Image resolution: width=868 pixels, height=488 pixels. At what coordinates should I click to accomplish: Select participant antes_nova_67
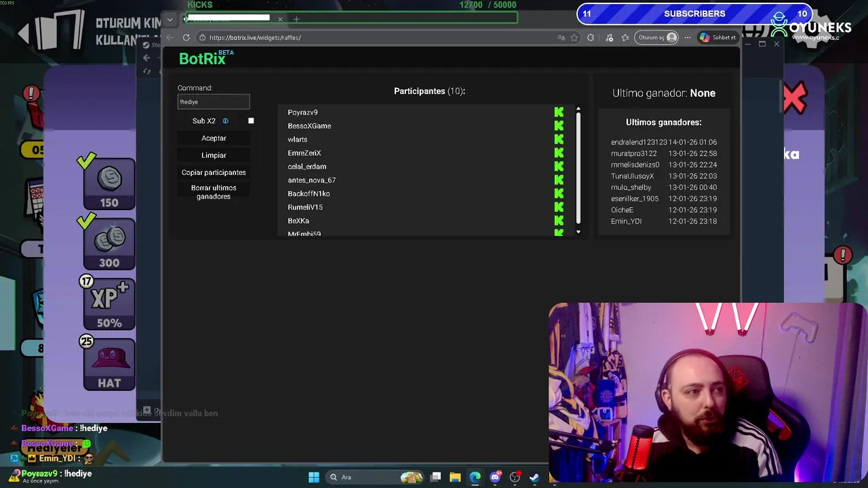point(312,180)
